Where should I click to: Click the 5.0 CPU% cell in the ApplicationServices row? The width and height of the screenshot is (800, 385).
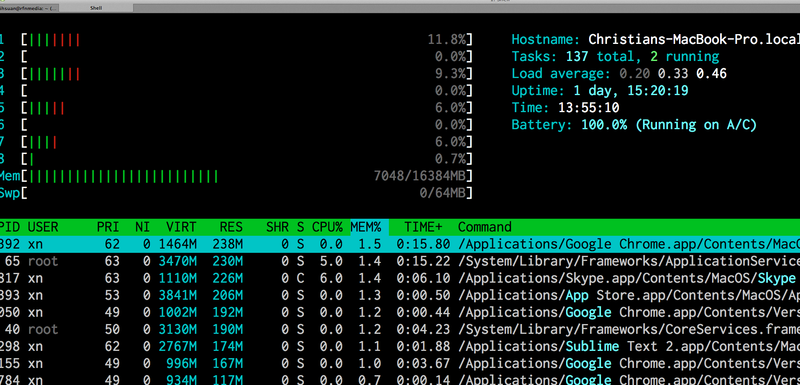(331, 262)
